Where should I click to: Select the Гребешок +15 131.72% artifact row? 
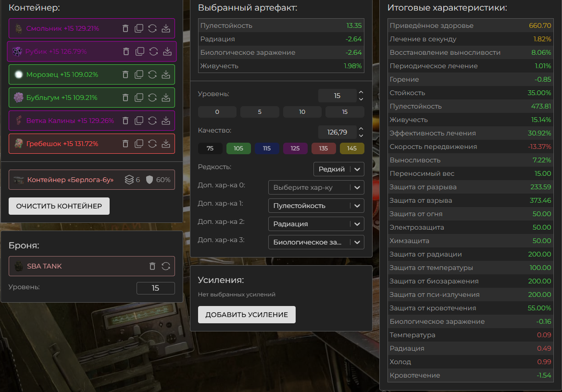tap(92, 144)
